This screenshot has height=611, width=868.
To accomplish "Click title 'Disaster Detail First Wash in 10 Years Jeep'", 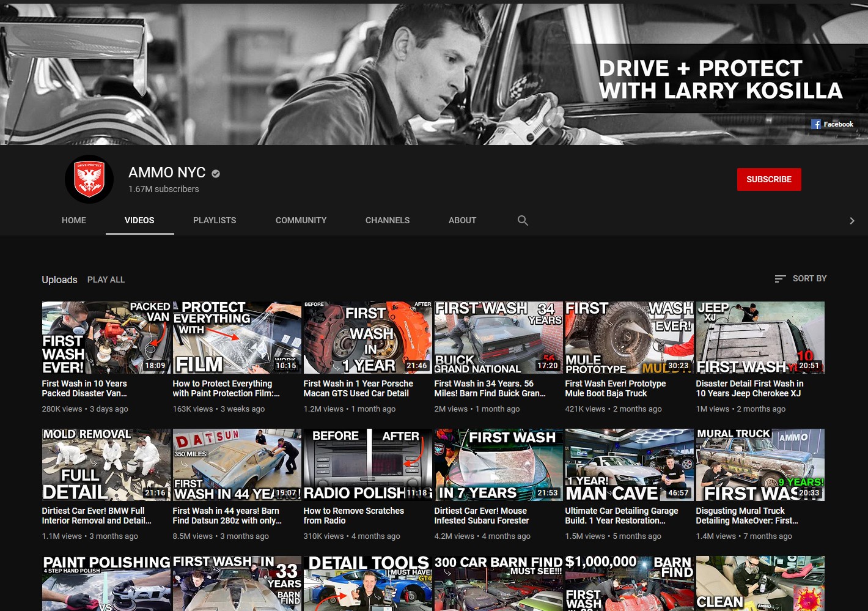I will coord(749,388).
